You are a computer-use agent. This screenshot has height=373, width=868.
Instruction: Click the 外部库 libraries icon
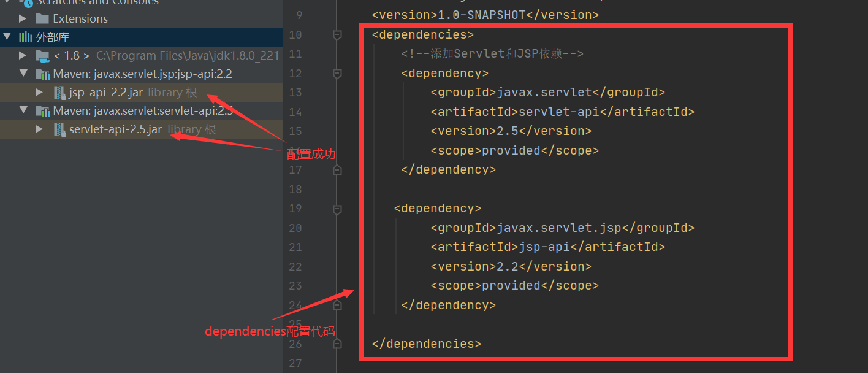point(25,36)
